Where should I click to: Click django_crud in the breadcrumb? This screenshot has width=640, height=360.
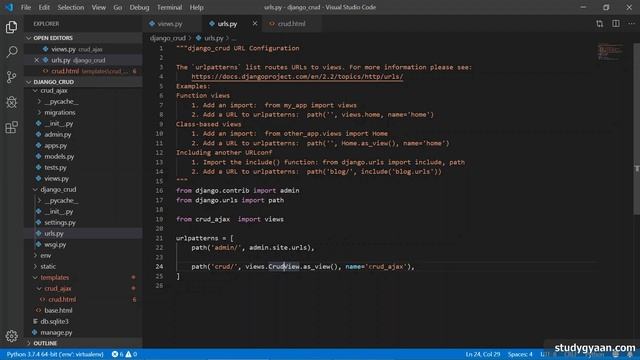pyautogui.click(x=167, y=38)
